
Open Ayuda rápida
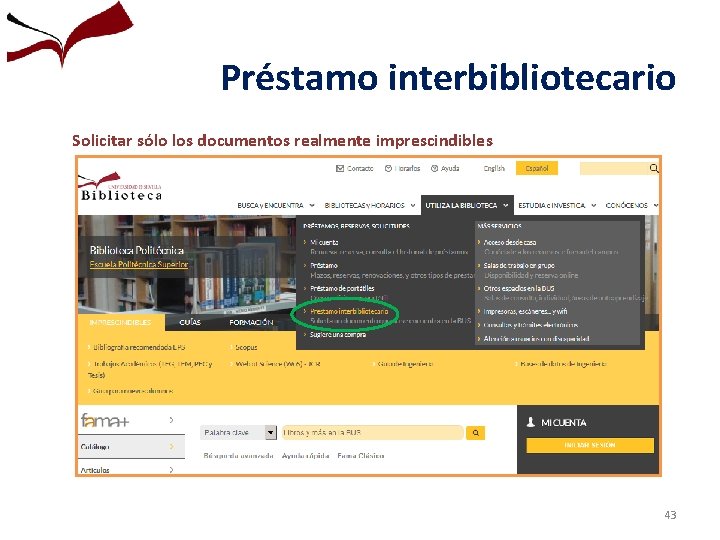click(x=305, y=456)
